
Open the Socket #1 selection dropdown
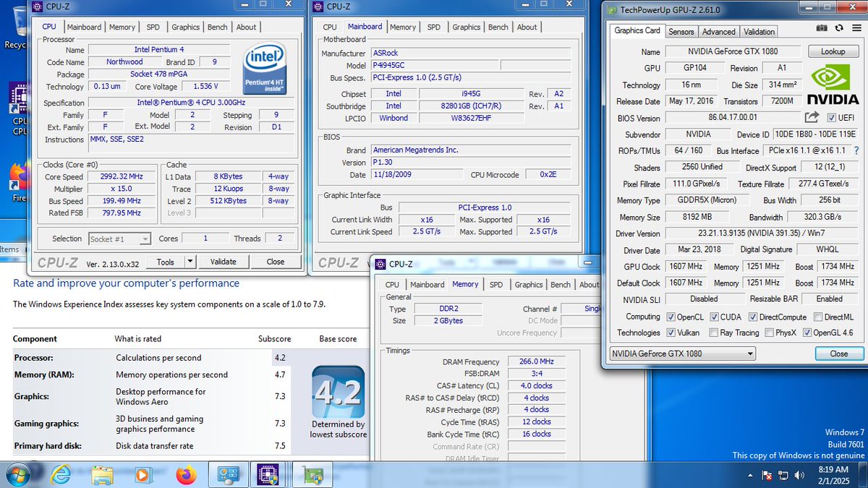(119, 239)
